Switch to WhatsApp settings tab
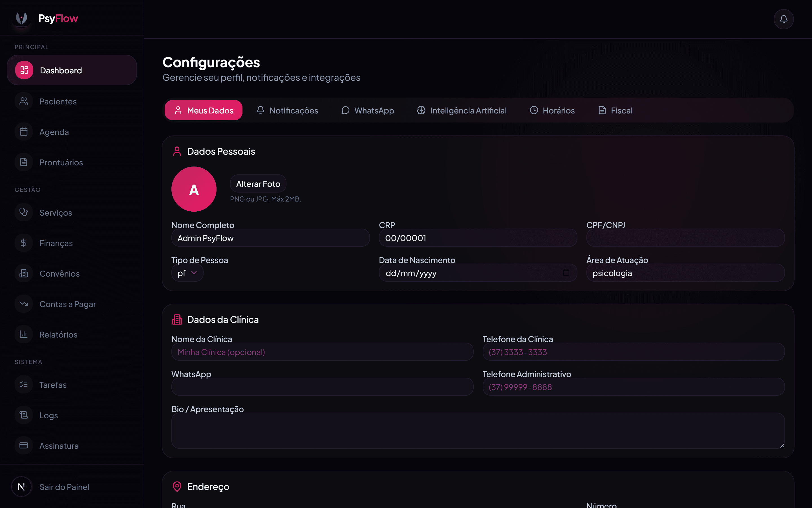 368,110
